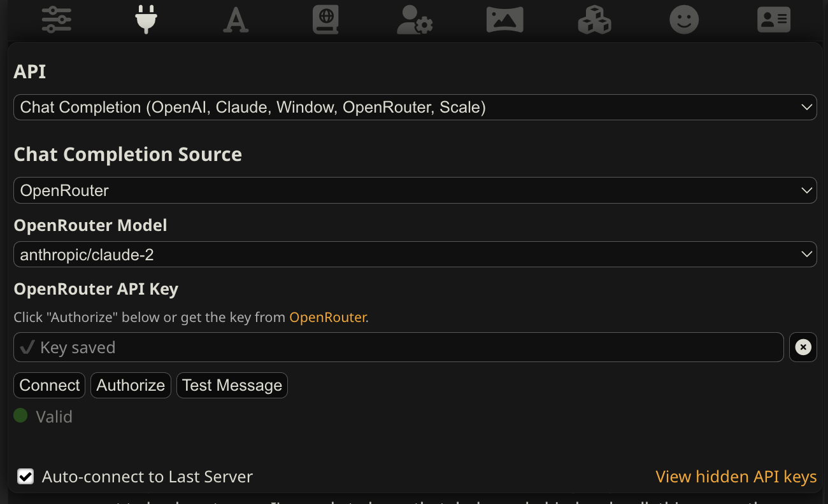Open the Extensions panel

pos(594,20)
